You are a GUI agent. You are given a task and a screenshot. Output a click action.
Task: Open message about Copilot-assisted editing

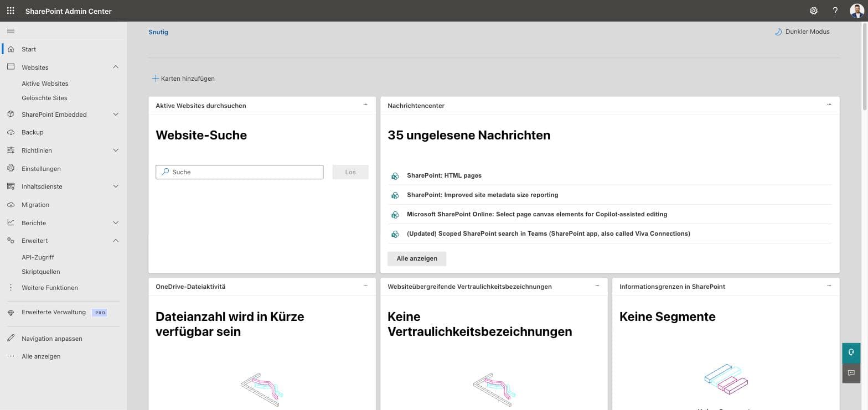537,214
